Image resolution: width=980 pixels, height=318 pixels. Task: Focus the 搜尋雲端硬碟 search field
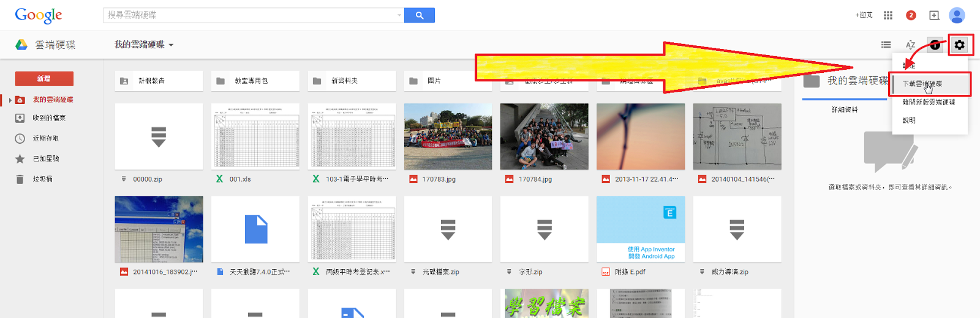(250, 15)
